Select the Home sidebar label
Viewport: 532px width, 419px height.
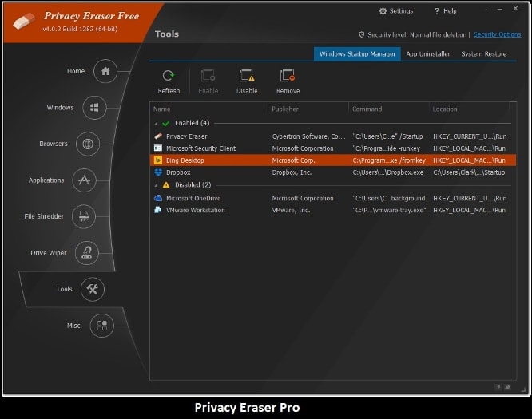click(x=76, y=71)
